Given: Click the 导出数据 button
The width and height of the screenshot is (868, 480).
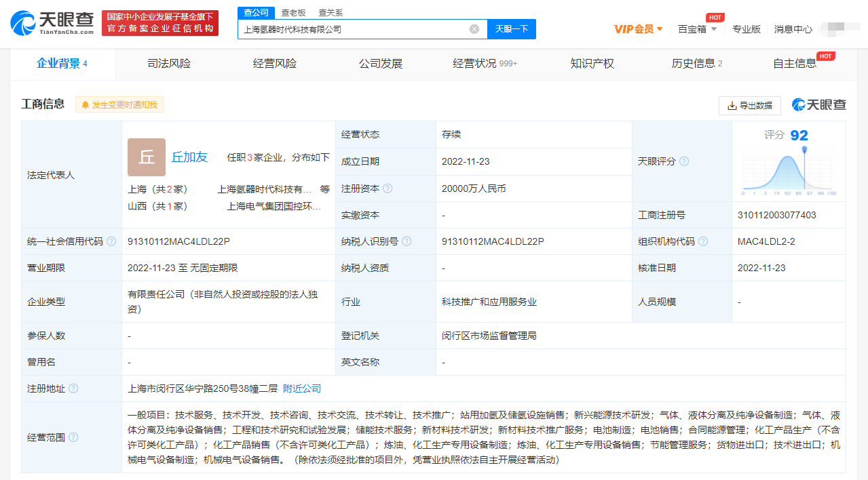Looking at the screenshot, I should (750, 106).
